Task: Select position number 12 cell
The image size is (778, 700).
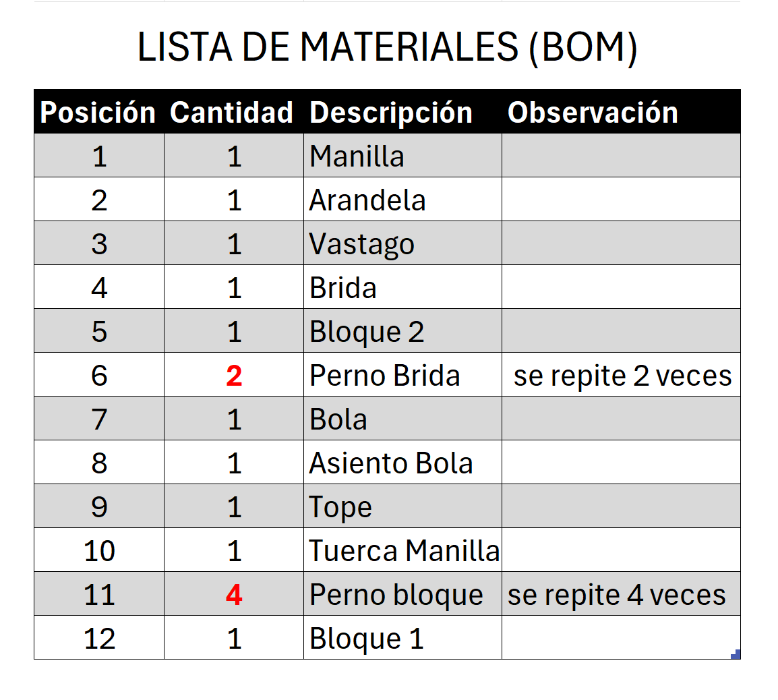Action: pos(99,639)
